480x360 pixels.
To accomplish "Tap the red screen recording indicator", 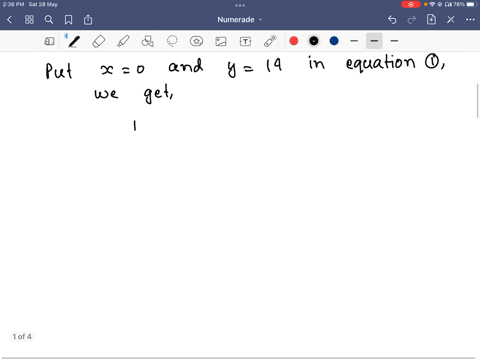I will coord(411,4).
